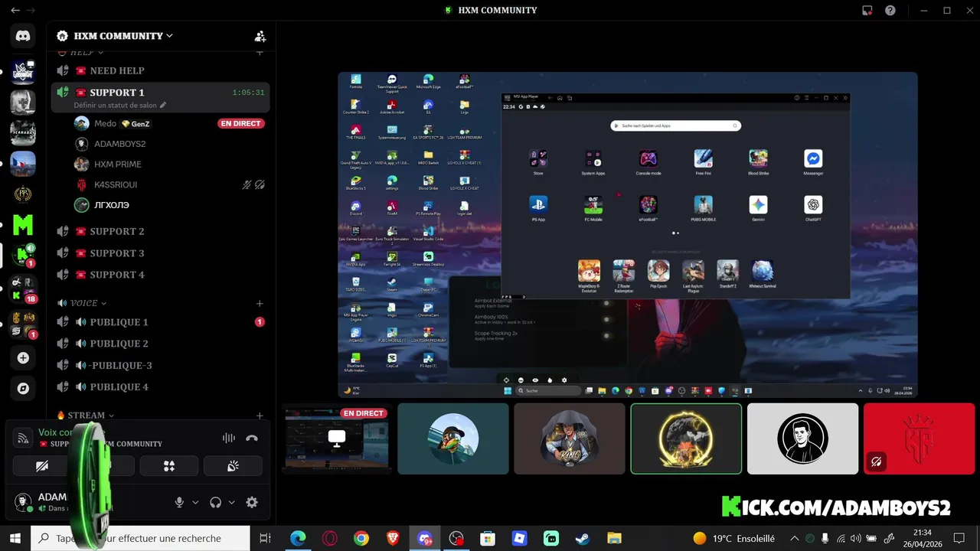The height and width of the screenshot is (551, 980).
Task: Select the golden ring avatar speaking tile
Action: pos(686,439)
